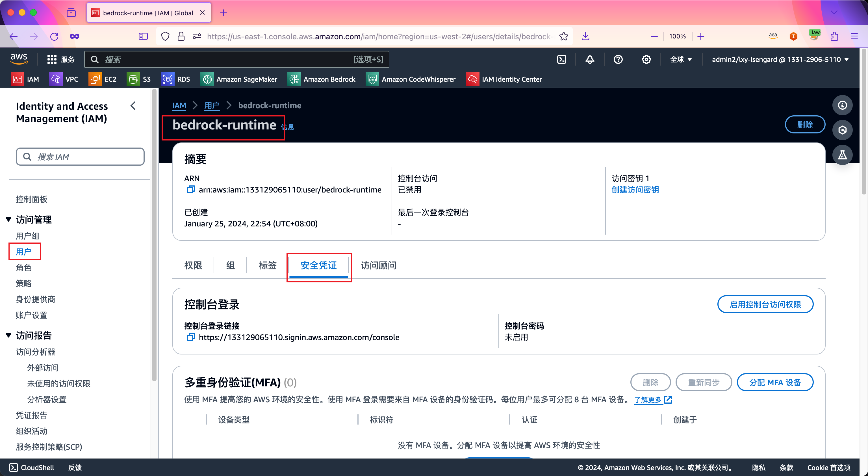Open the admin2 account dropdown

[780, 59]
